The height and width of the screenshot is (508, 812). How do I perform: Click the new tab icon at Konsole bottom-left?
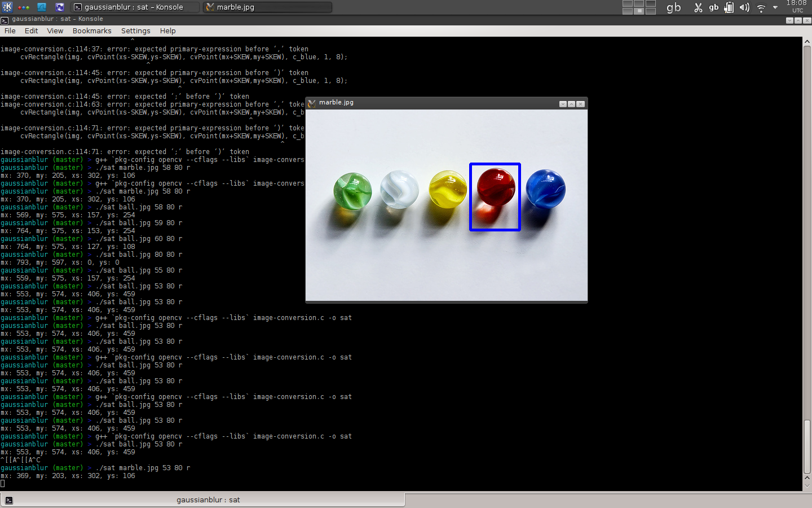[8, 500]
